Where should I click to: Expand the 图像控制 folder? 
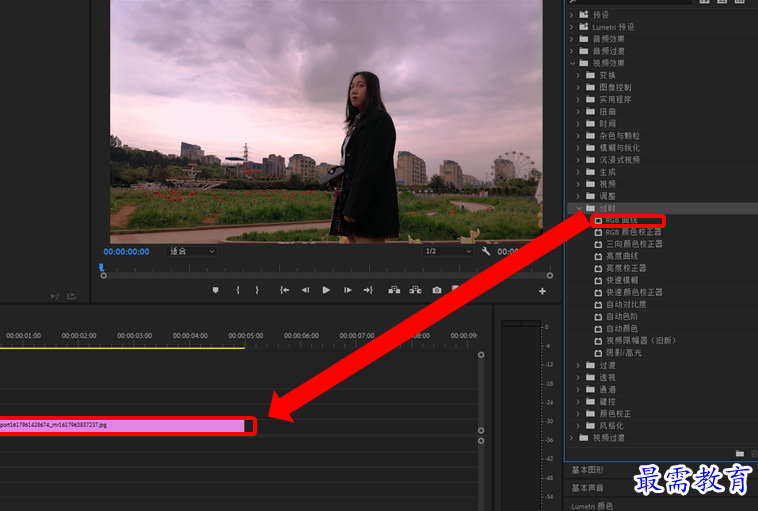pyautogui.click(x=579, y=88)
